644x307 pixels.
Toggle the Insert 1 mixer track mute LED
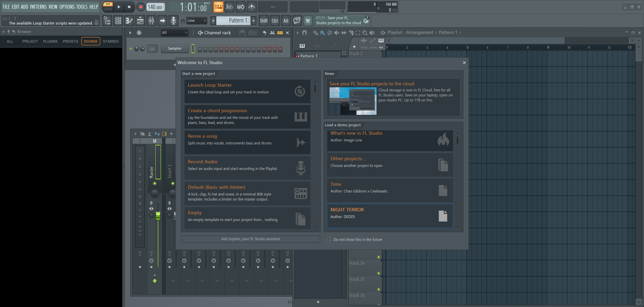(173, 183)
